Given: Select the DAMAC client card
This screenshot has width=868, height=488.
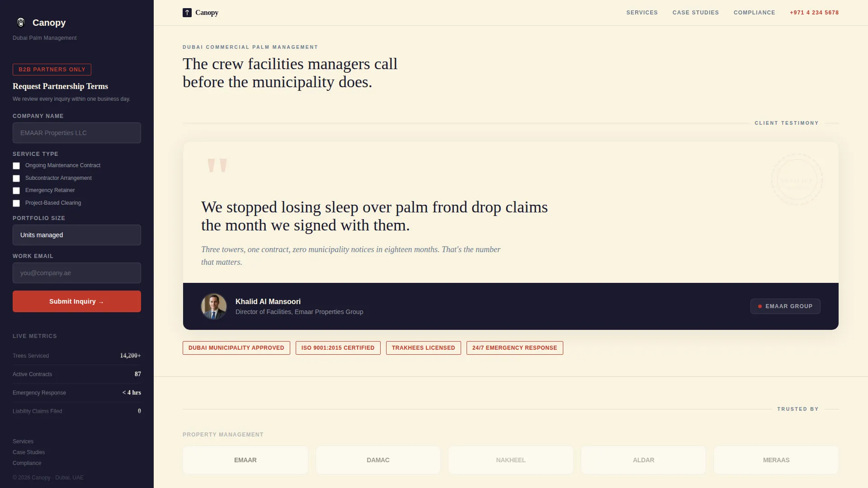Looking at the screenshot, I should coord(378,460).
